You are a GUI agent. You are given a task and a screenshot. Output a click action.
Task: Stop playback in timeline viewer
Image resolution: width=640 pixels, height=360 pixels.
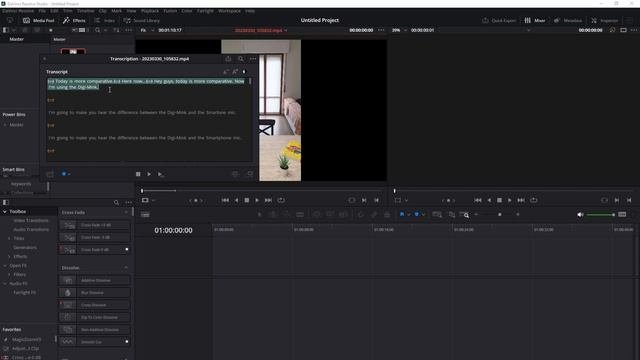(x=499, y=200)
